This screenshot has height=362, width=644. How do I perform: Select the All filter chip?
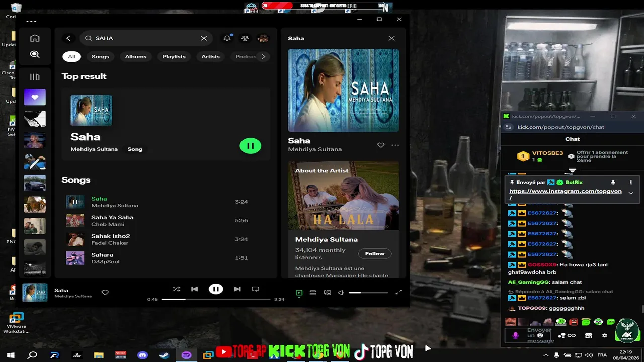[72, 57]
